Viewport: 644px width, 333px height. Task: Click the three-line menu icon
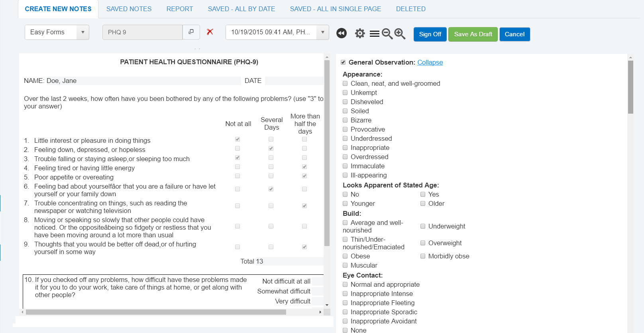(375, 34)
